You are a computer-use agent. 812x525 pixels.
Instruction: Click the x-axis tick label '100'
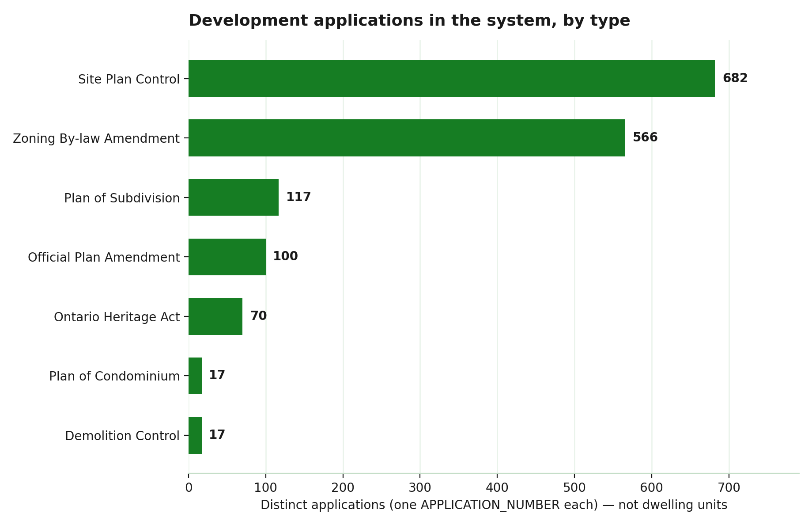pos(266,488)
